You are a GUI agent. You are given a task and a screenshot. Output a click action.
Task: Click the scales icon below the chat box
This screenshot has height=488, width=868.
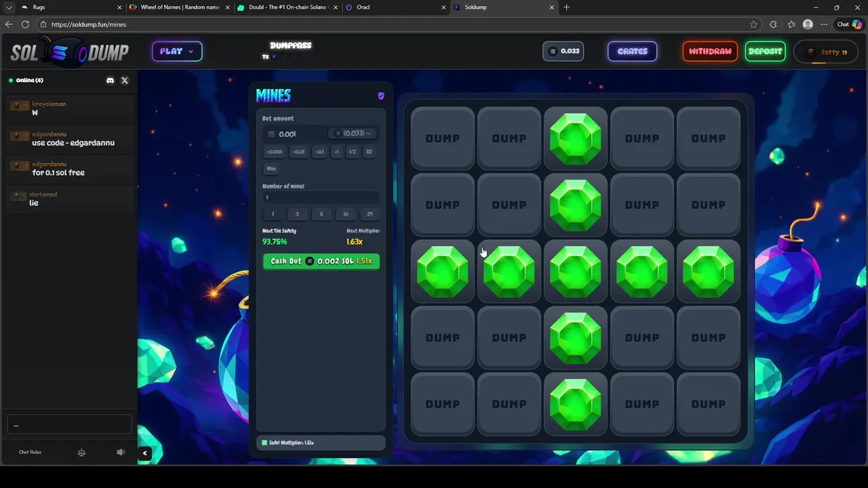[81, 452]
